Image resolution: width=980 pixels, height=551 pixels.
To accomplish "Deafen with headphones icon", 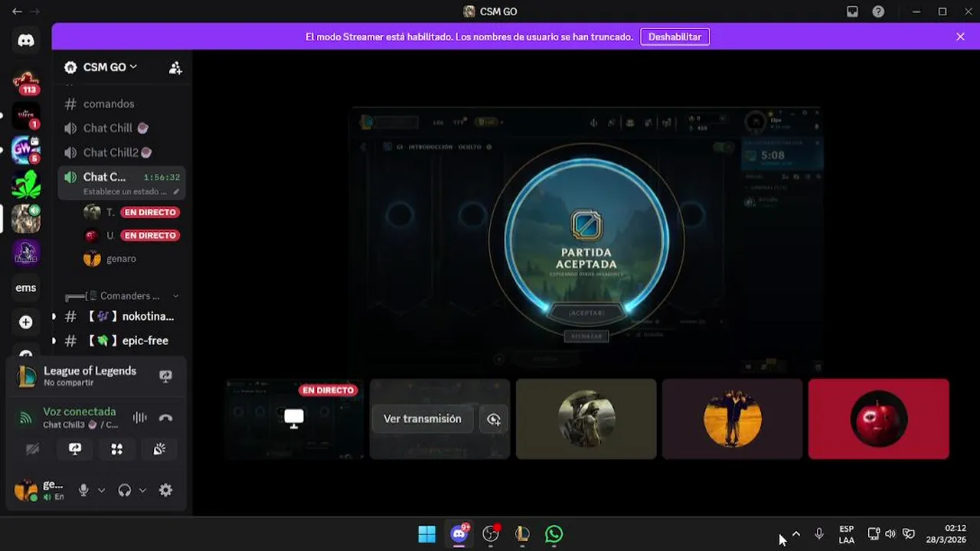I will (125, 491).
